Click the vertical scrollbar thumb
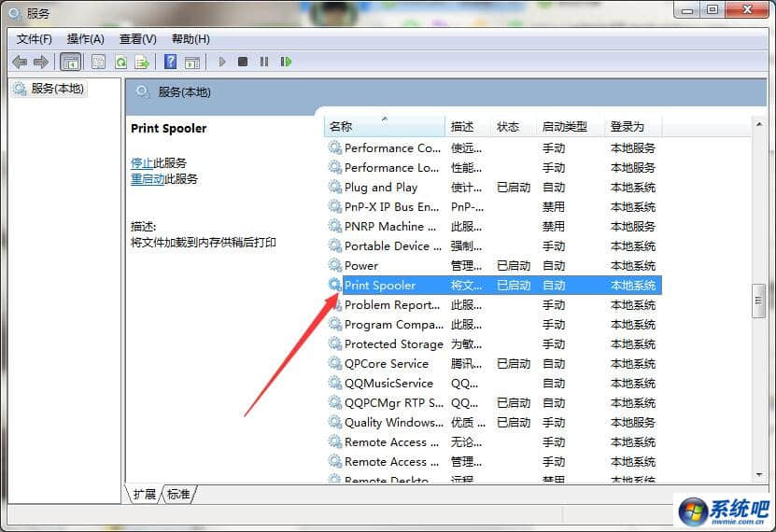Screen dimensions: 776x532 [x=758, y=301]
